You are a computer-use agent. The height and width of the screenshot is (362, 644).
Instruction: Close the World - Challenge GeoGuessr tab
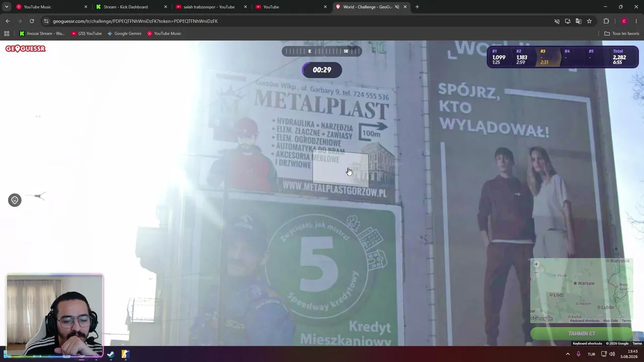[405, 7]
